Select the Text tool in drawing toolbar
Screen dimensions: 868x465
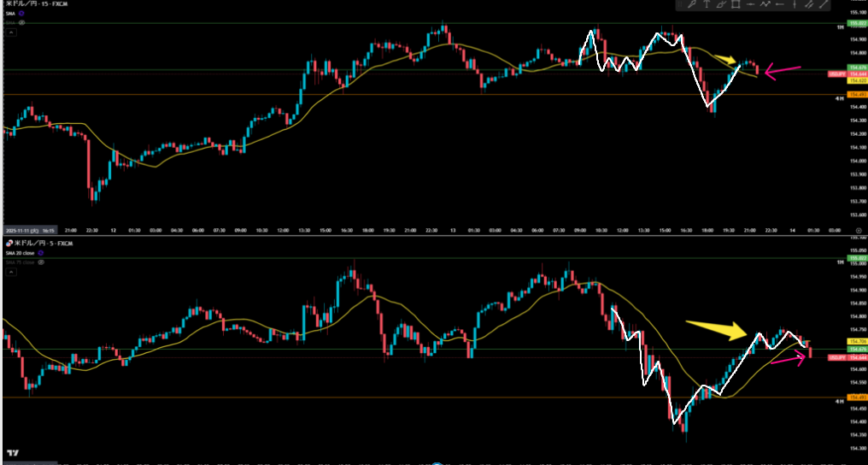[707, 5]
